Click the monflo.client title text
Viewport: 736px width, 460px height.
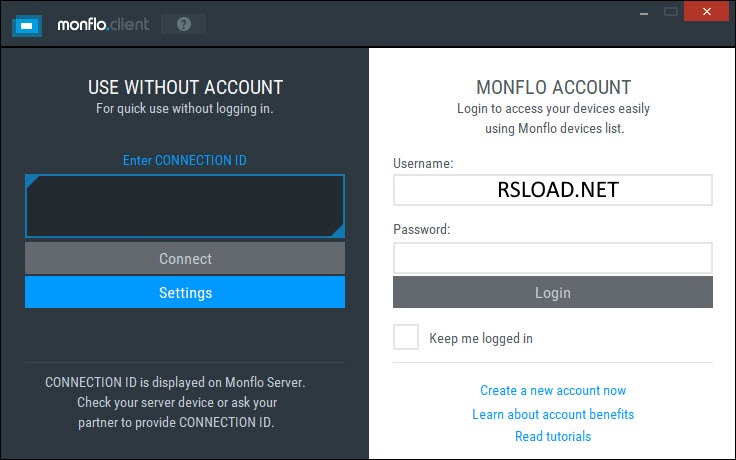(x=103, y=24)
